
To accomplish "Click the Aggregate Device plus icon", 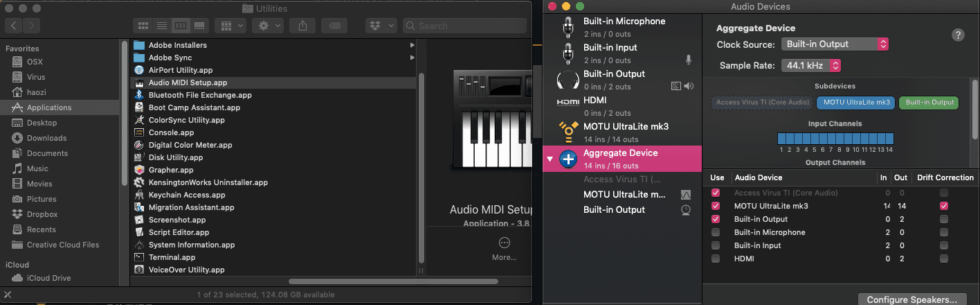I will (x=568, y=159).
